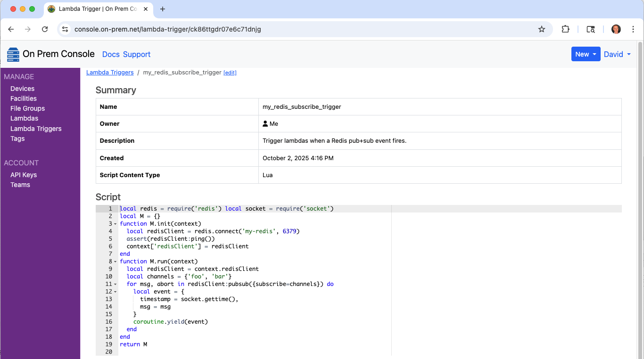
Task: Click the On Prem Console server logo icon
Action: 13,54
